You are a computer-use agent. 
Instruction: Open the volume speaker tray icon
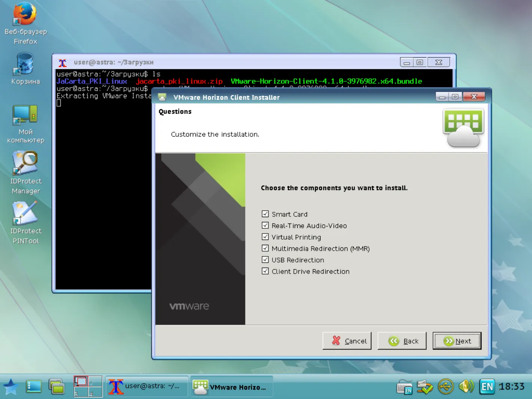coord(466,387)
